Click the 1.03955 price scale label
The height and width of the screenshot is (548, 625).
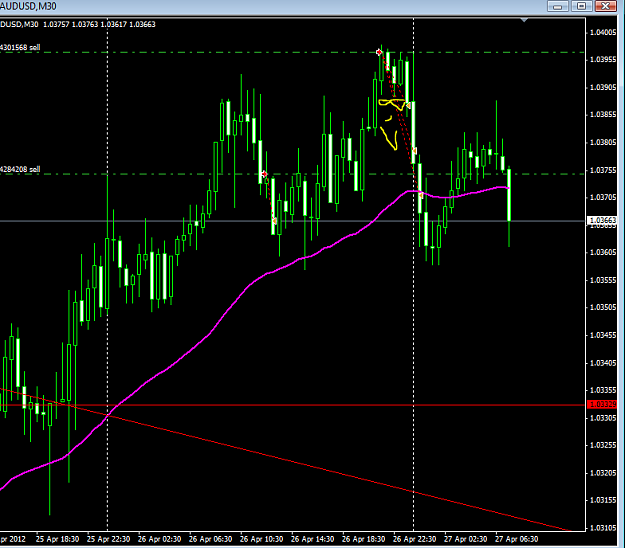click(x=603, y=60)
